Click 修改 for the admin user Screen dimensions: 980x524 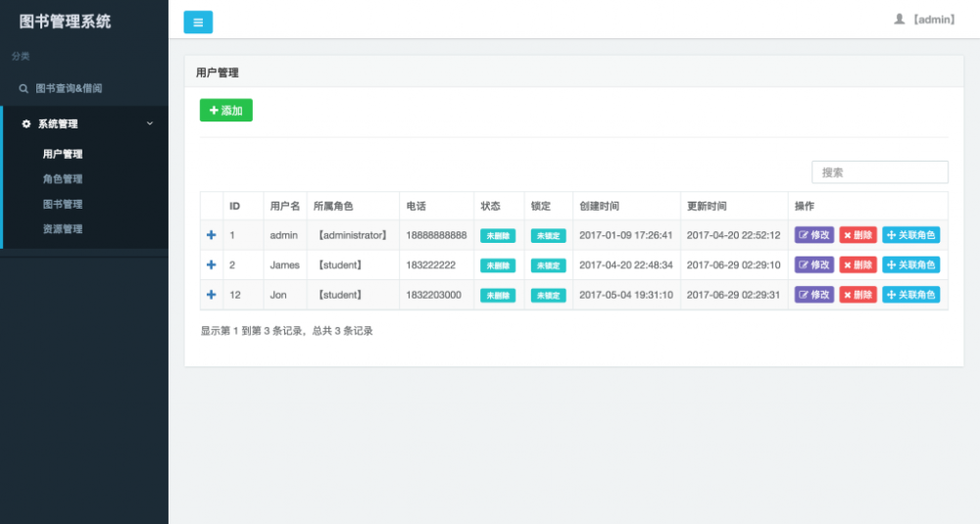pos(813,235)
